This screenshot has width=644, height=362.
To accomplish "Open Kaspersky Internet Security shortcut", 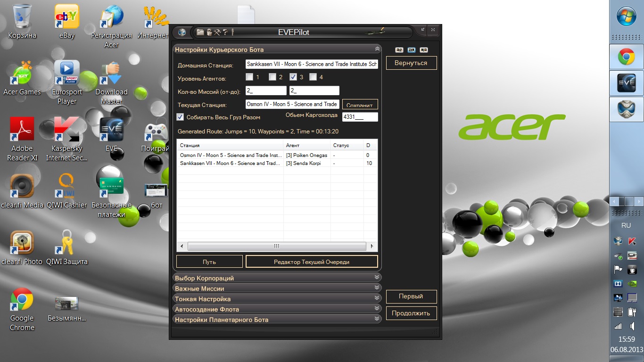I will pos(66,139).
